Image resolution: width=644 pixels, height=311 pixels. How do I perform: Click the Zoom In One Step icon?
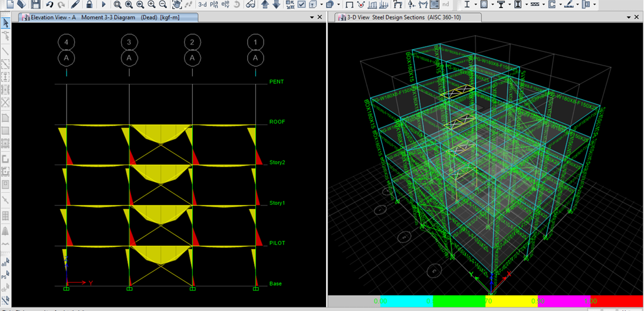152,4
